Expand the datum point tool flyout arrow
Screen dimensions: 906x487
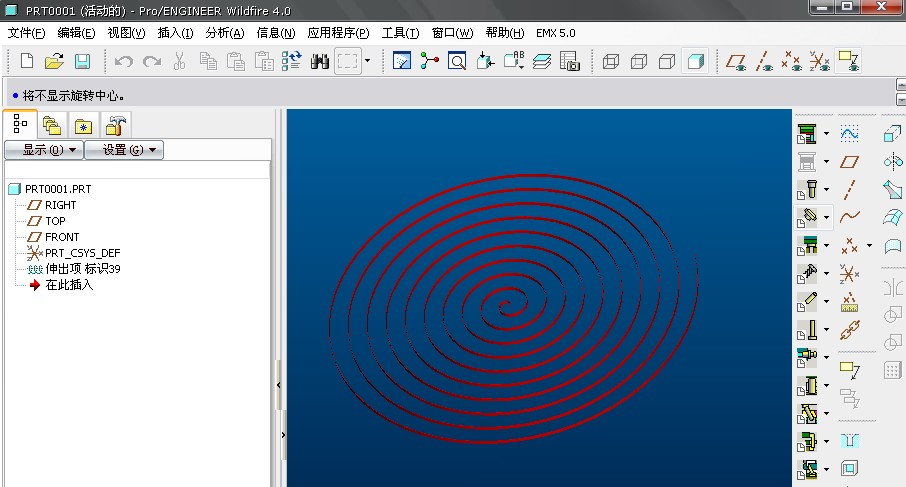tap(869, 246)
